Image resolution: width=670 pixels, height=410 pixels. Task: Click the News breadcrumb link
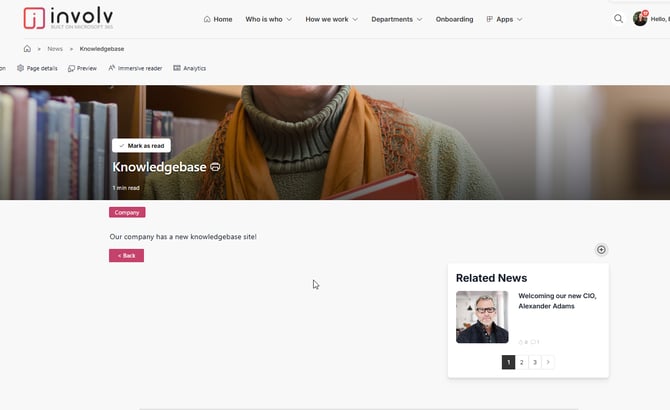coord(55,48)
